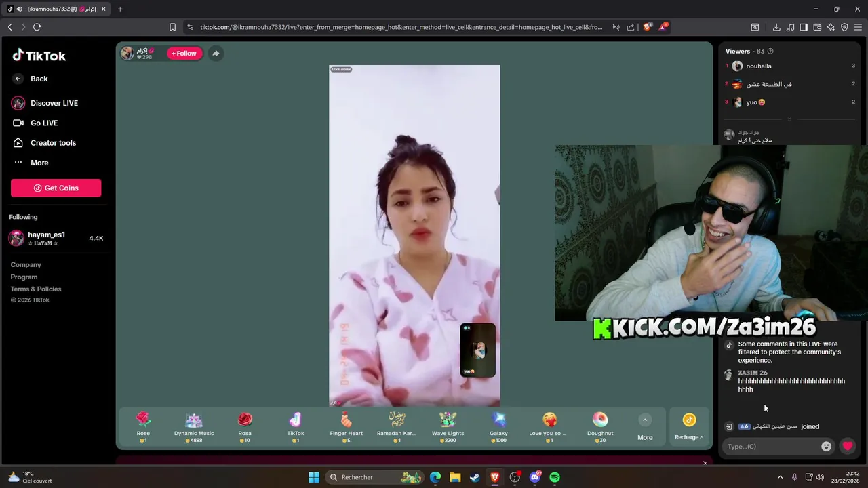Viewport: 868px width, 488px height.
Task: Open Brave Shields icon
Action: pos(648,27)
